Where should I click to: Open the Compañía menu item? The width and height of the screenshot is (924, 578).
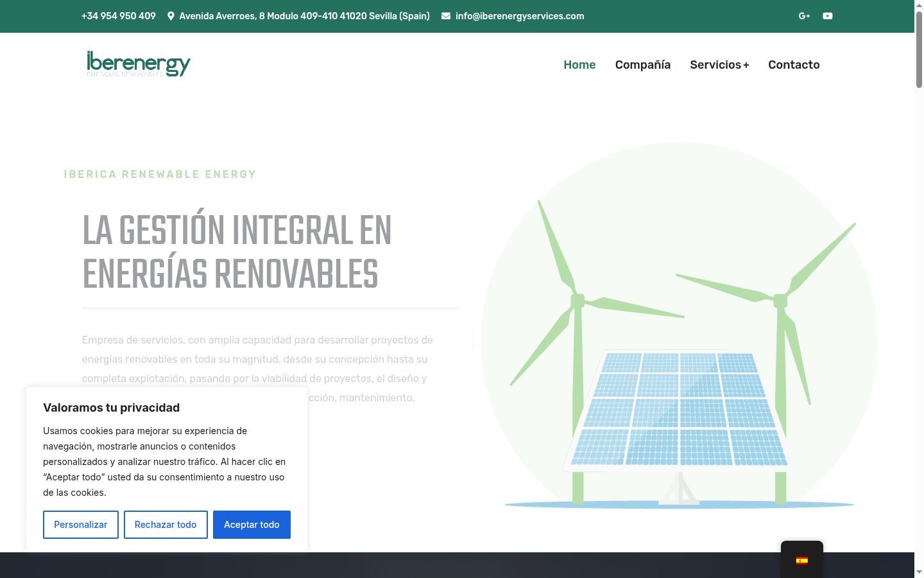pyautogui.click(x=643, y=65)
